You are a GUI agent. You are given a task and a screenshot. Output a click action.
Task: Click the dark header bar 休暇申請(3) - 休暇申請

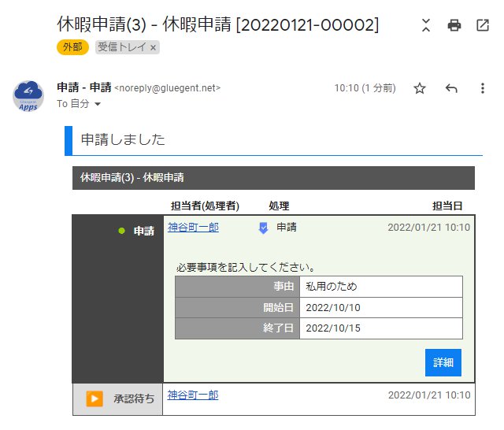[x=273, y=178]
